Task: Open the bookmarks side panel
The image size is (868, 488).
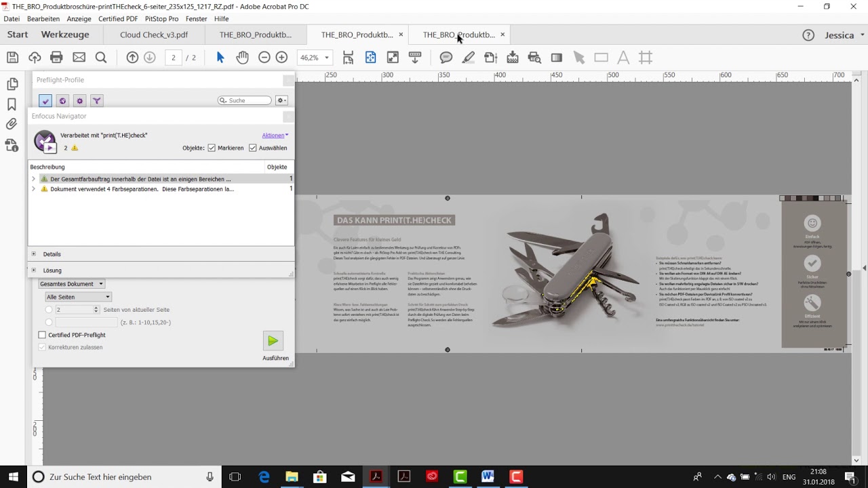Action: click(x=12, y=104)
